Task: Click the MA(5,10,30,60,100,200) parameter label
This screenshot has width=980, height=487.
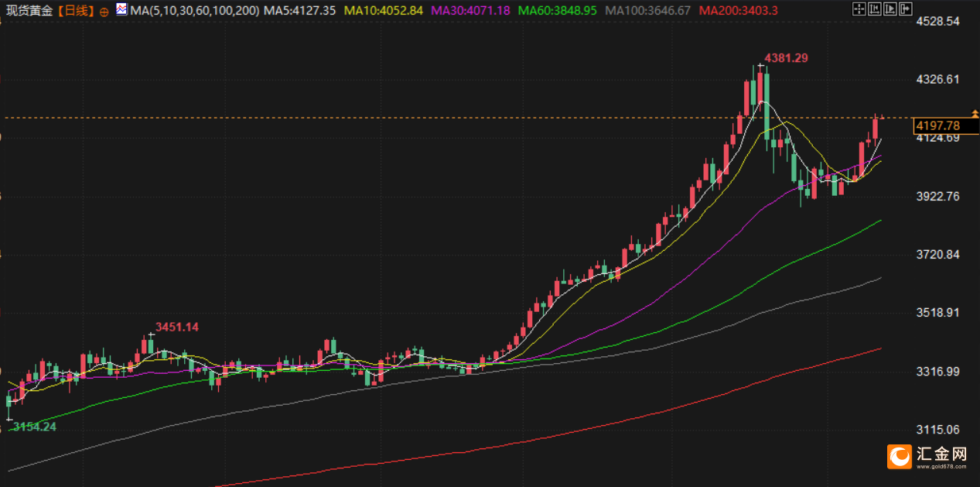Action: [x=194, y=11]
